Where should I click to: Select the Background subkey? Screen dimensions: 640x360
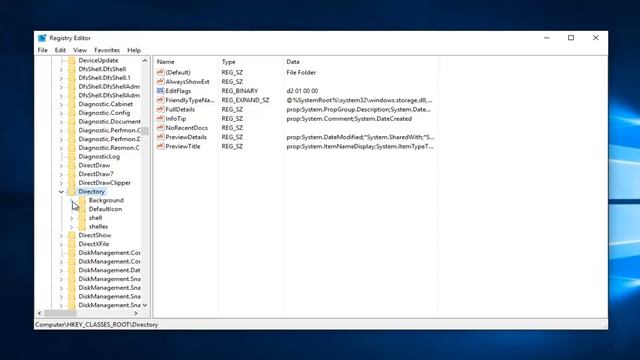point(106,200)
